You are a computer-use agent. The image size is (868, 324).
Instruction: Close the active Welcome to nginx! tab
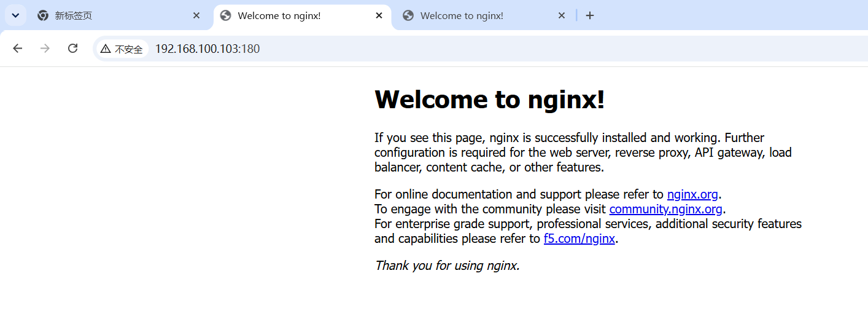(379, 16)
